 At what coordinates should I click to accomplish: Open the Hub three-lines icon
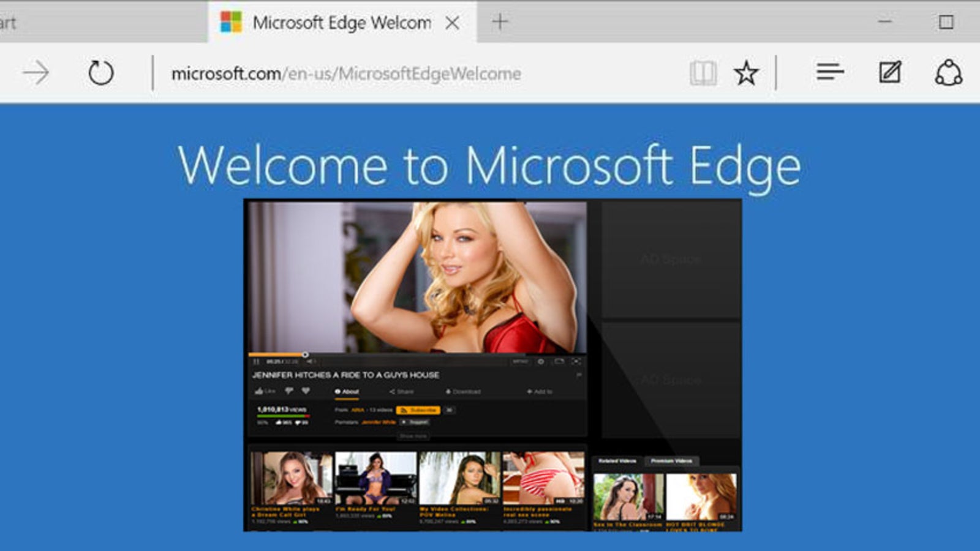click(x=830, y=72)
